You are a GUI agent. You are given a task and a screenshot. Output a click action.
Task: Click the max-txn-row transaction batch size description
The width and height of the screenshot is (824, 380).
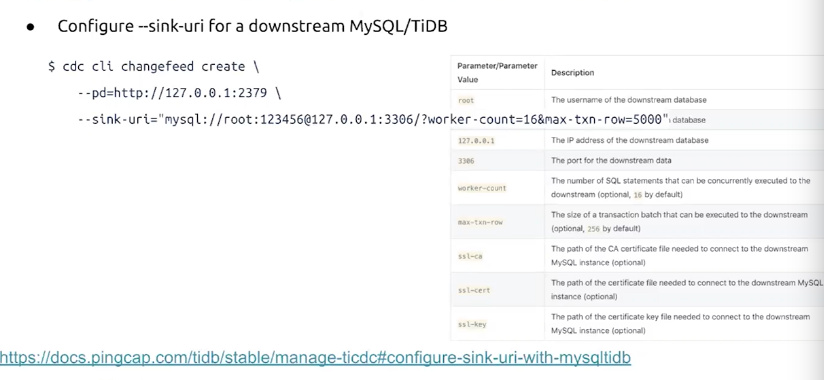679,222
